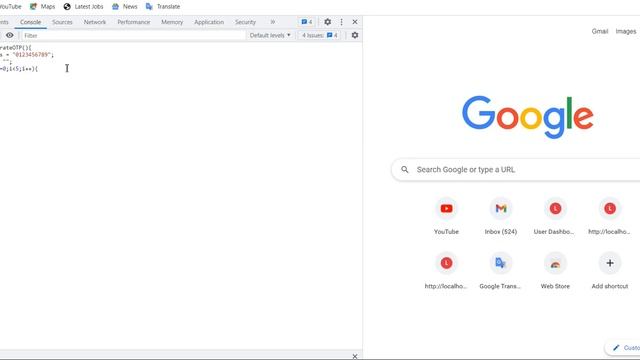Screen dimensions: 640x360
Task: Open the 4 Issues link in console toolbar
Action: tap(320, 36)
